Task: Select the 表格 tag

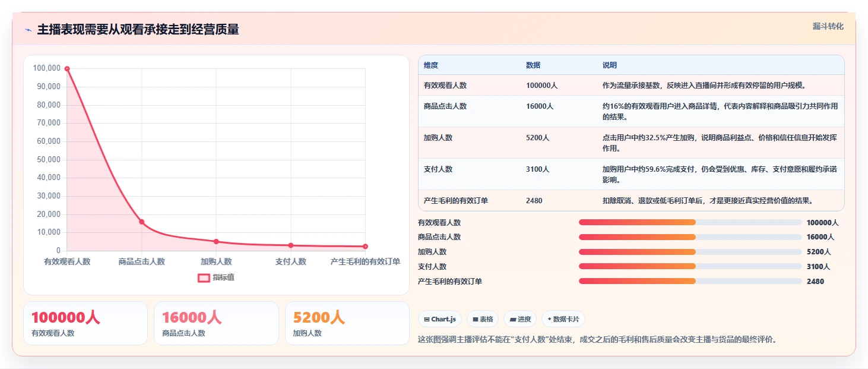Action: 483,319
